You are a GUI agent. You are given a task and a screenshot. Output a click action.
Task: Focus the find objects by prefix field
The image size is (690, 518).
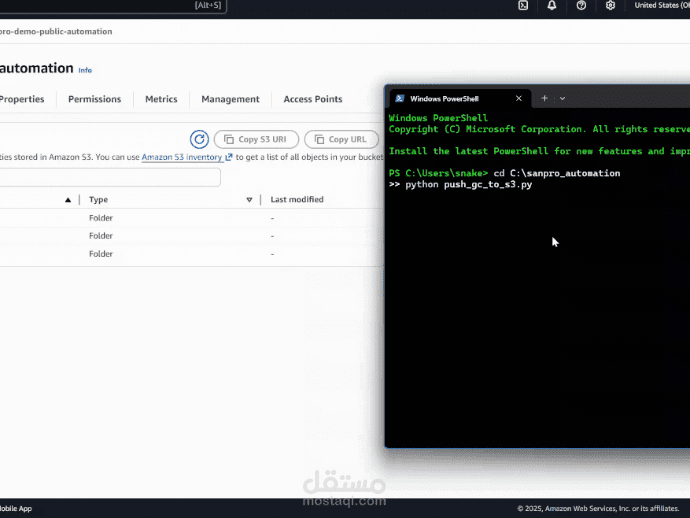pos(110,177)
